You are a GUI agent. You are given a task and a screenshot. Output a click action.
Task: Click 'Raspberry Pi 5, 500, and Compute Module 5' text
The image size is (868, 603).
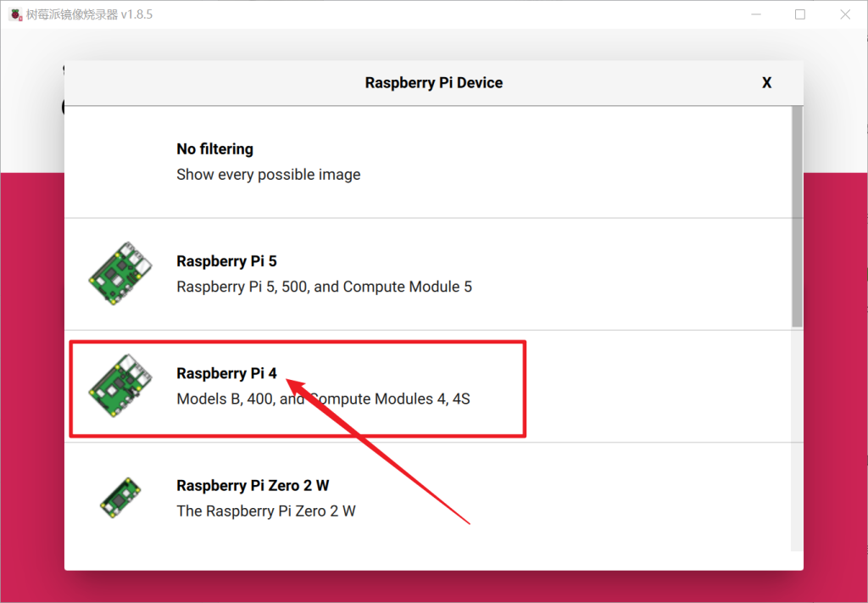pos(325,287)
